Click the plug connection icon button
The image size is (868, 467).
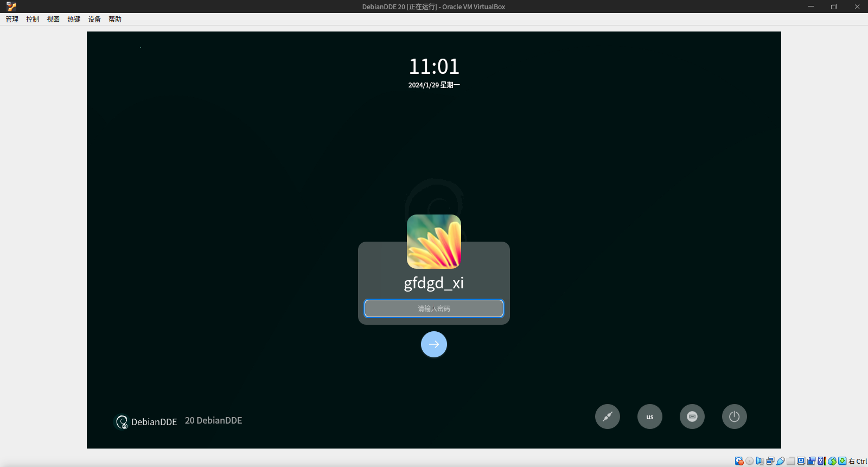pyautogui.click(x=608, y=416)
